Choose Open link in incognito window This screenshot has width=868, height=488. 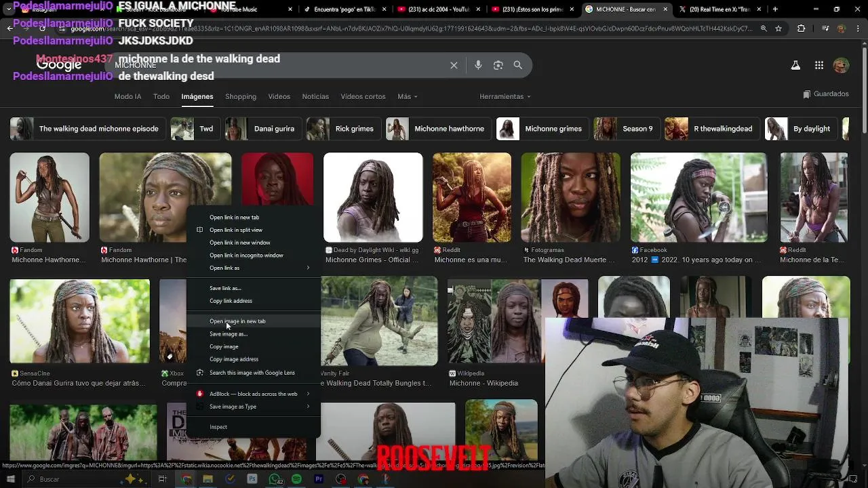coord(254,256)
